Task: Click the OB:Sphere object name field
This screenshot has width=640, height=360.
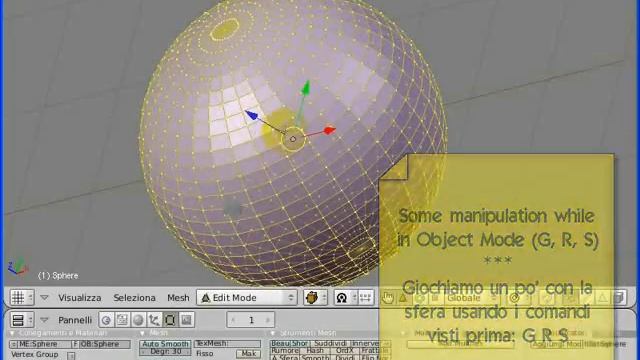Action: pos(105,344)
